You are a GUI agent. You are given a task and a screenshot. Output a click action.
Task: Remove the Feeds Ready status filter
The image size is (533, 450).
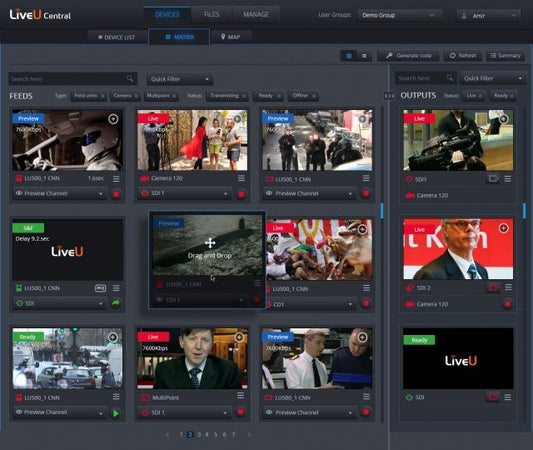click(x=279, y=96)
